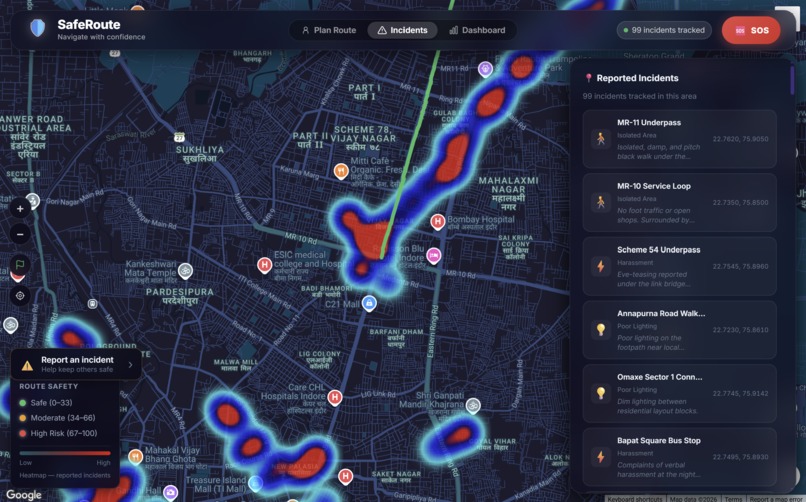Click the hospital marker near Saket Nagar
This screenshot has width=806, height=502.
tap(345, 477)
